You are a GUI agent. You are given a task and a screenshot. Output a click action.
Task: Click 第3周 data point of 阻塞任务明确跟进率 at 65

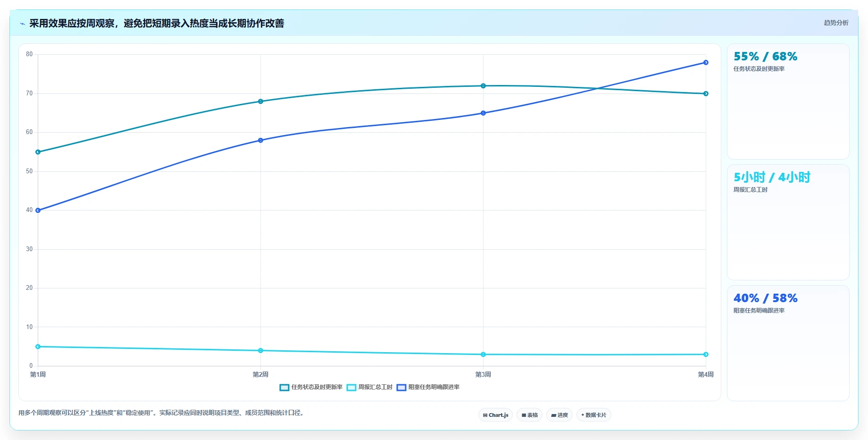point(483,113)
